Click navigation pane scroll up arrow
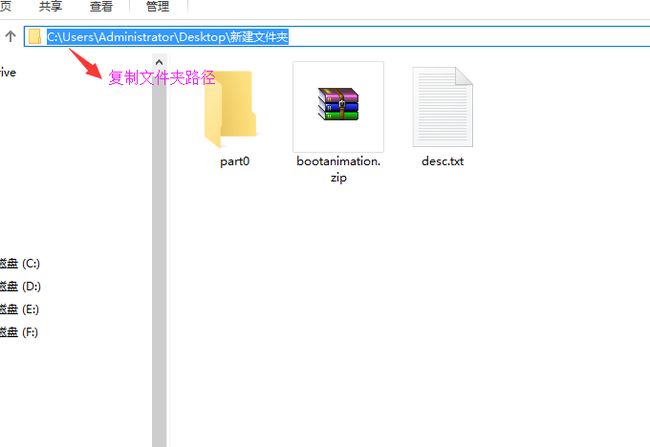The height and width of the screenshot is (447, 650). pyautogui.click(x=158, y=63)
